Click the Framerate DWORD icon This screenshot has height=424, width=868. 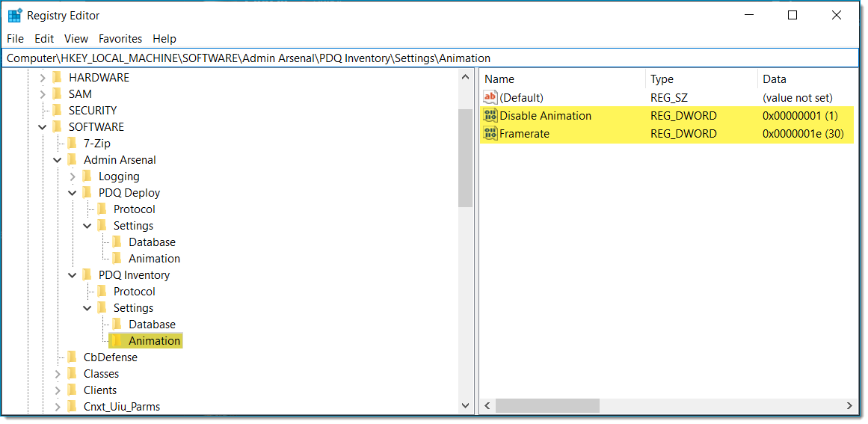pos(490,133)
